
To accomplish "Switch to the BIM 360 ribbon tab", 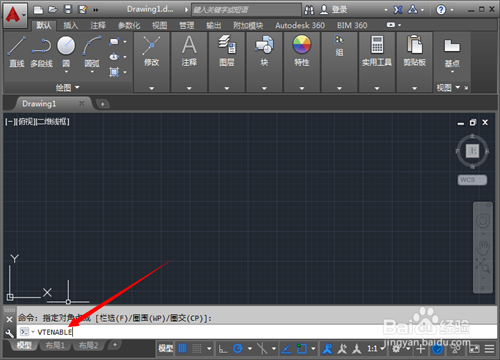I will click(352, 25).
